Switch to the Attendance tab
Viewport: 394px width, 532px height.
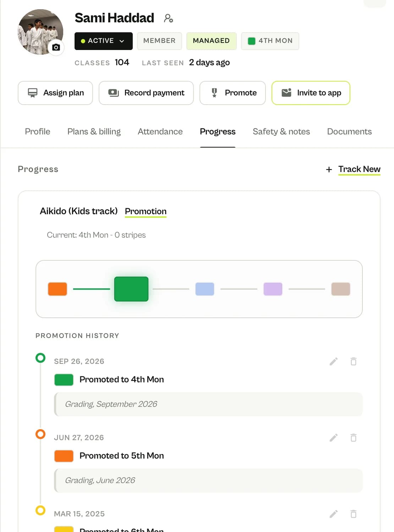click(160, 132)
